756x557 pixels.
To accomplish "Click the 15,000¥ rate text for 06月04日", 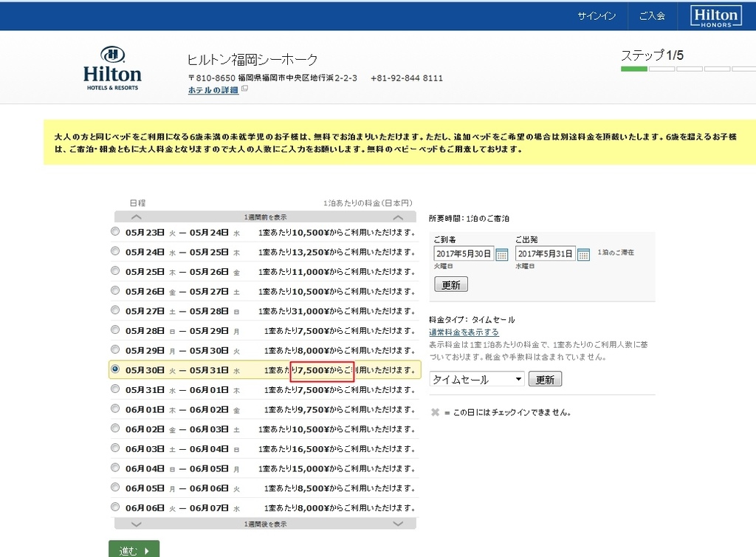I will 311,469.
